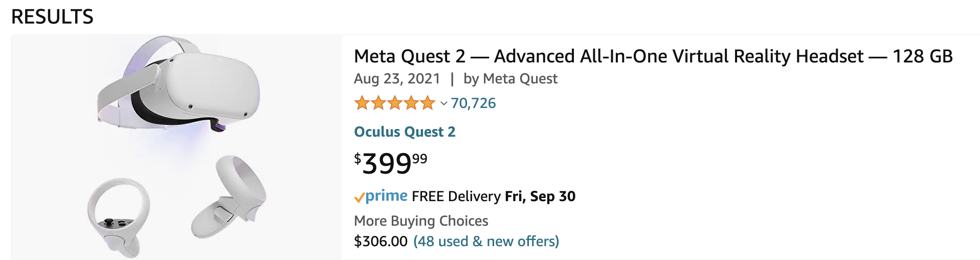This screenshot has width=980, height=260.
Task: Click the Prime logo badge
Action: 381,196
